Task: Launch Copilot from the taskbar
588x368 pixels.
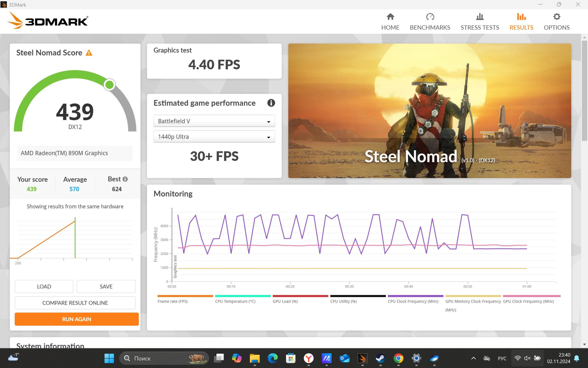Action: (x=237, y=358)
